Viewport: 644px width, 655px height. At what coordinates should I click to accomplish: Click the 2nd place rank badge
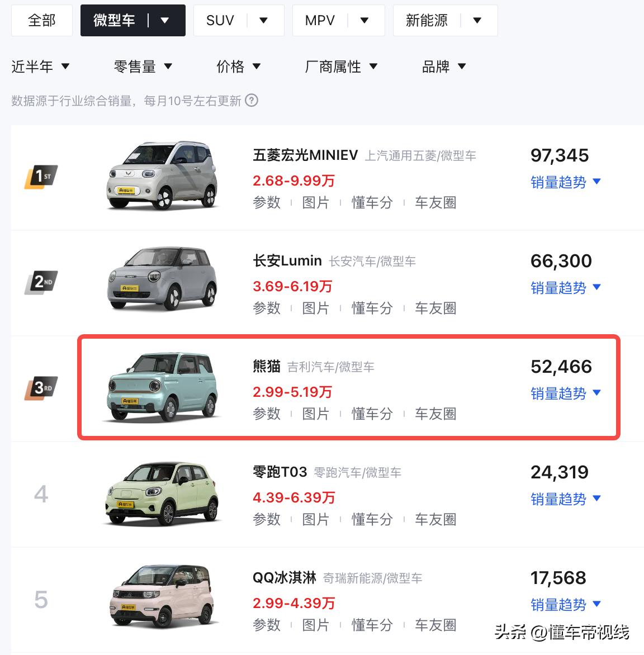tap(41, 283)
